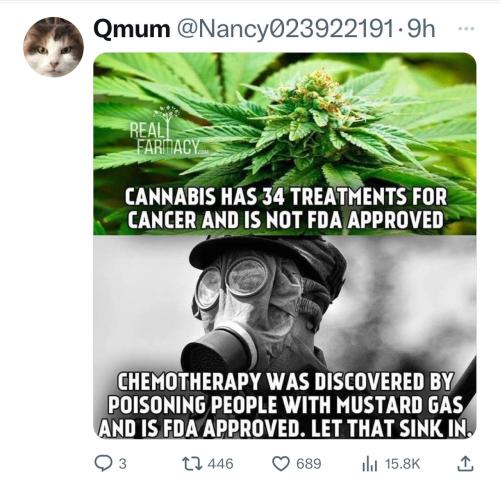The width and height of the screenshot is (500, 479).
Task: Click the gas mask soldier photo
Action: click(x=285, y=337)
